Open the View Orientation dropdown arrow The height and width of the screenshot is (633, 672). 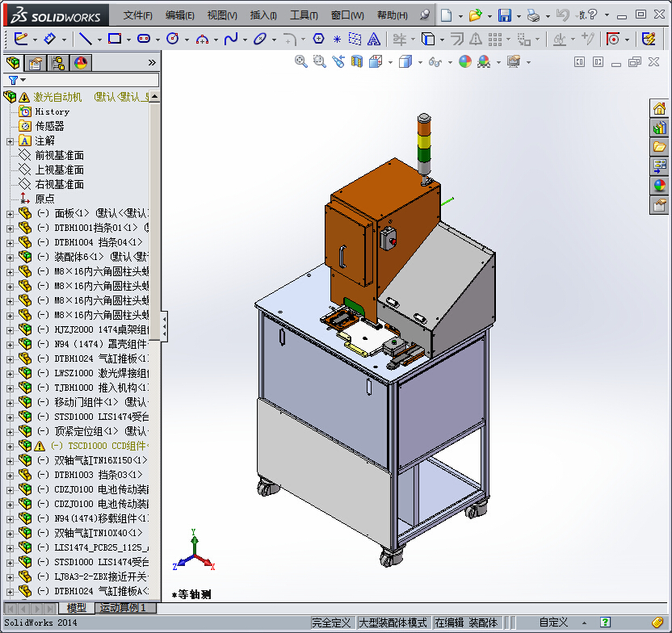pos(390,62)
